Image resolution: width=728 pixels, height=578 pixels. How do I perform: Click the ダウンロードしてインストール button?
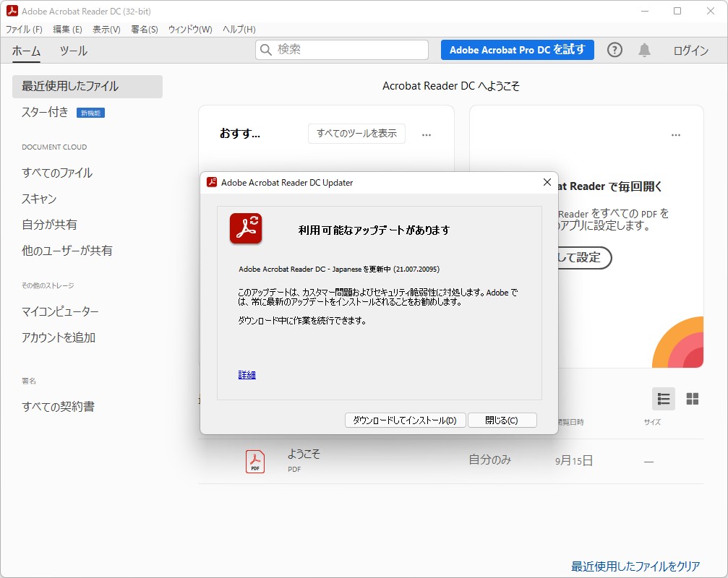pyautogui.click(x=404, y=420)
